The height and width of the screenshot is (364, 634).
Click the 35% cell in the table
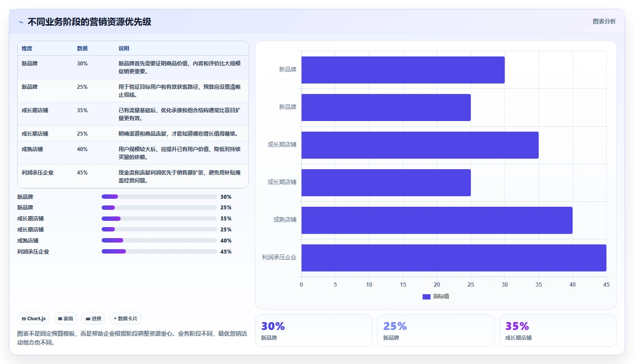[x=82, y=110]
